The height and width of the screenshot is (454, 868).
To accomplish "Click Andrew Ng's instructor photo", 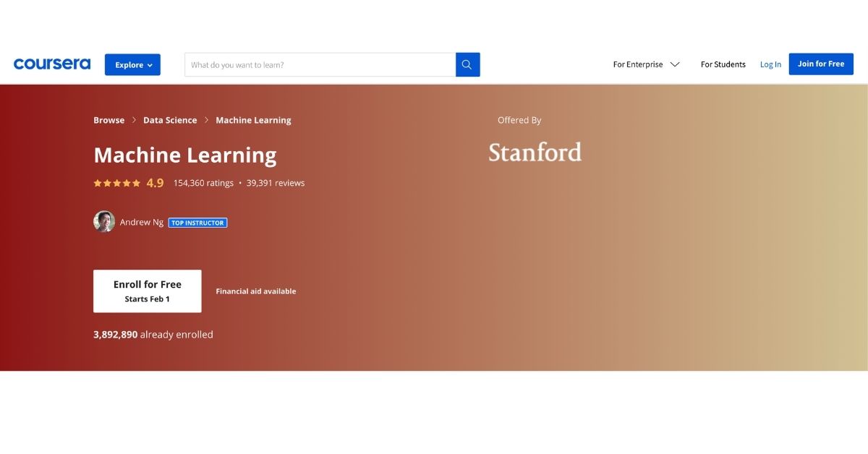I will pos(104,221).
